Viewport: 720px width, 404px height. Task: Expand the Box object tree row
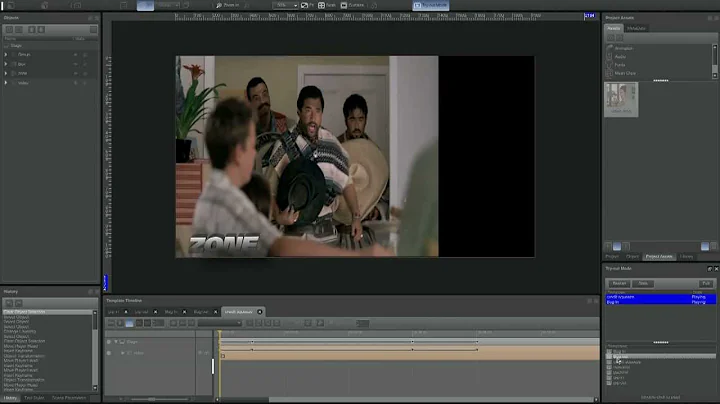coord(6,64)
